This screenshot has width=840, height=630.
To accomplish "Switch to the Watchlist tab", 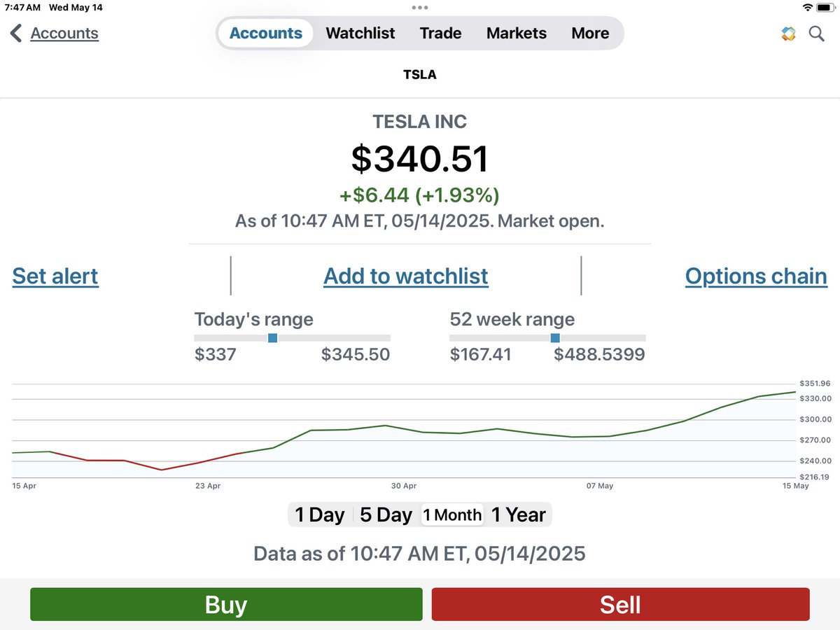I will point(360,33).
